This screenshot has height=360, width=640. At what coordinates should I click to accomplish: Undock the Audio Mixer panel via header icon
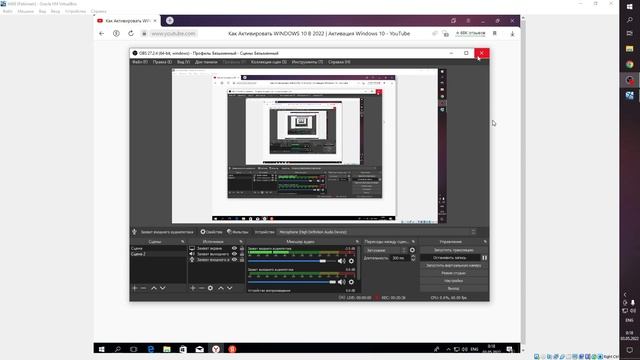coord(357,242)
